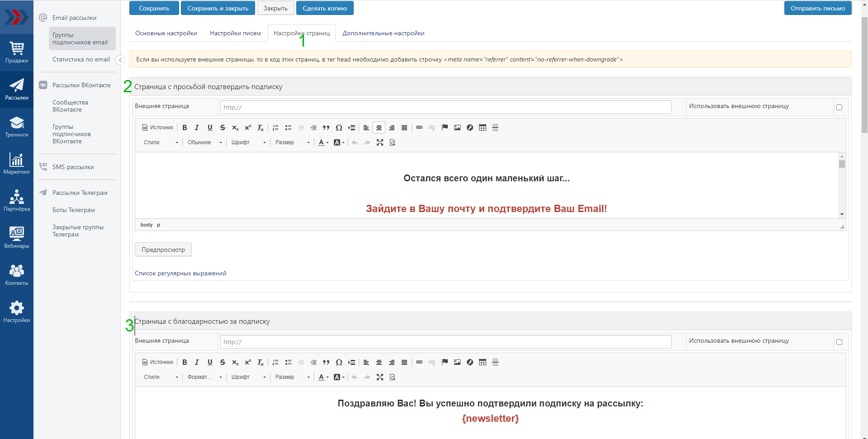Toggle Источник source mode in first editor
The width and height of the screenshot is (868, 439).
coord(158,127)
